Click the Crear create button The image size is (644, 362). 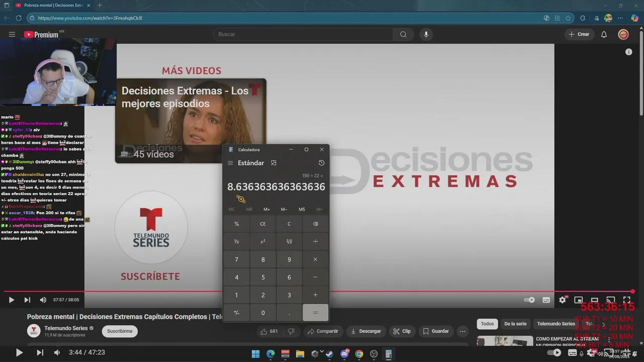[579, 34]
